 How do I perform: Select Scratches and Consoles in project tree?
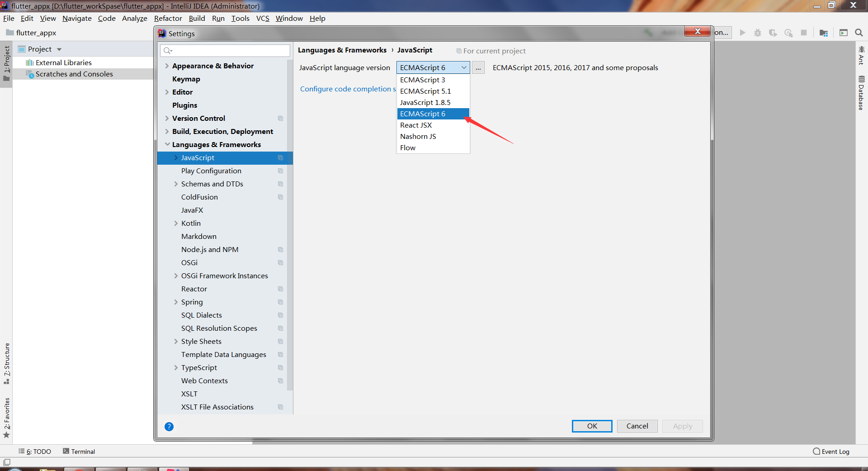coord(74,74)
